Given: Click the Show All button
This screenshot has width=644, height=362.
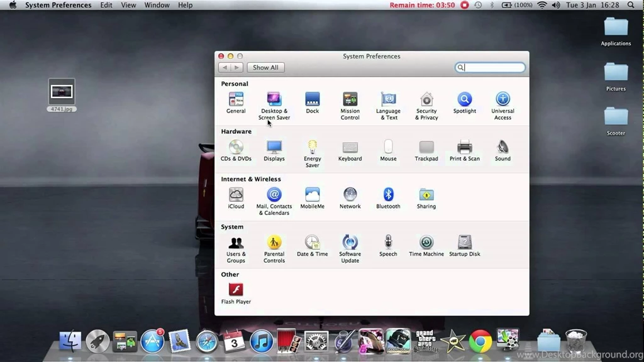Looking at the screenshot, I should point(265,67).
